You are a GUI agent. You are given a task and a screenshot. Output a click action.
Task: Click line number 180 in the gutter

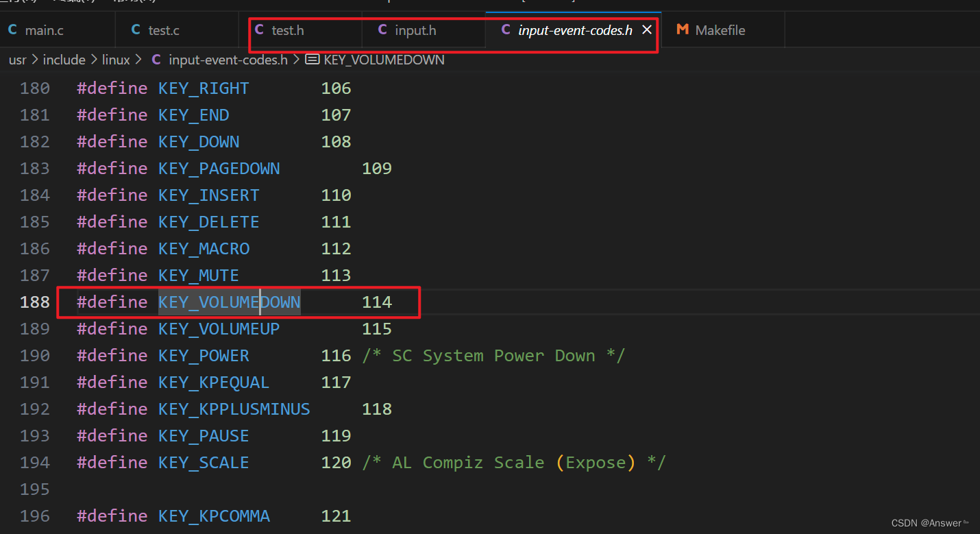(35, 88)
